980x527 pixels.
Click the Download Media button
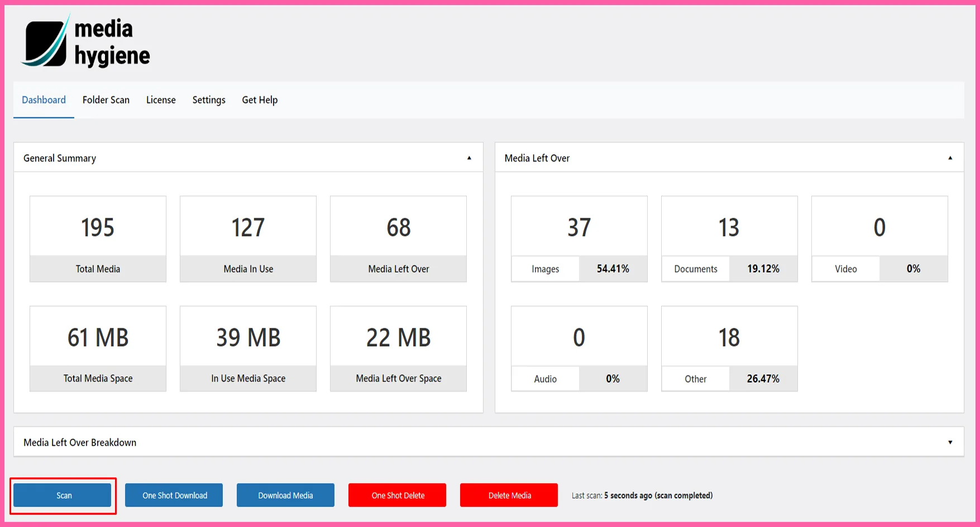click(x=285, y=495)
